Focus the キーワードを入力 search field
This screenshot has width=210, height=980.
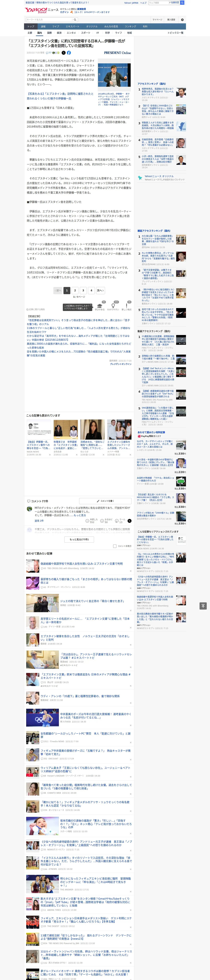[49, 20]
